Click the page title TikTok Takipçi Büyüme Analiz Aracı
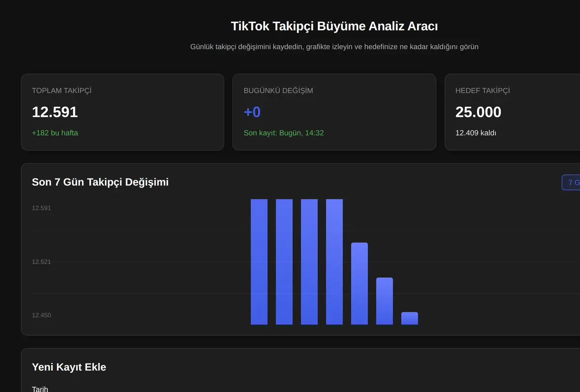The image size is (580, 392). [334, 26]
